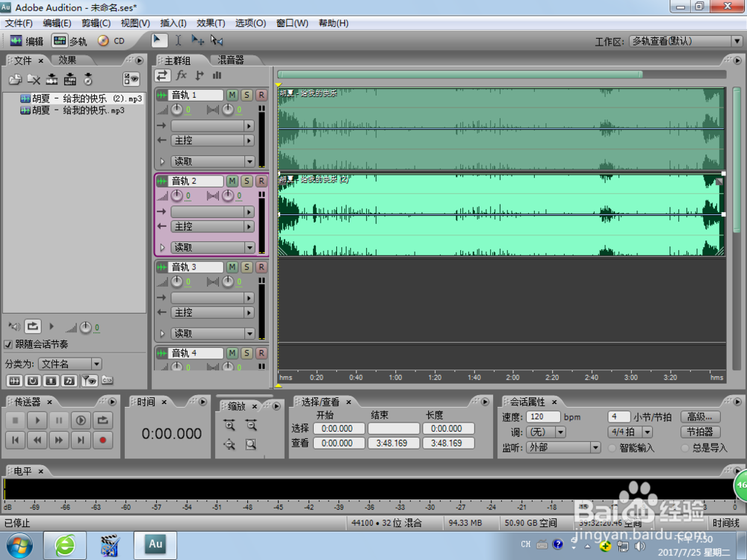
Task: Click the edit file icon in Files panel
Action: (x=70, y=80)
